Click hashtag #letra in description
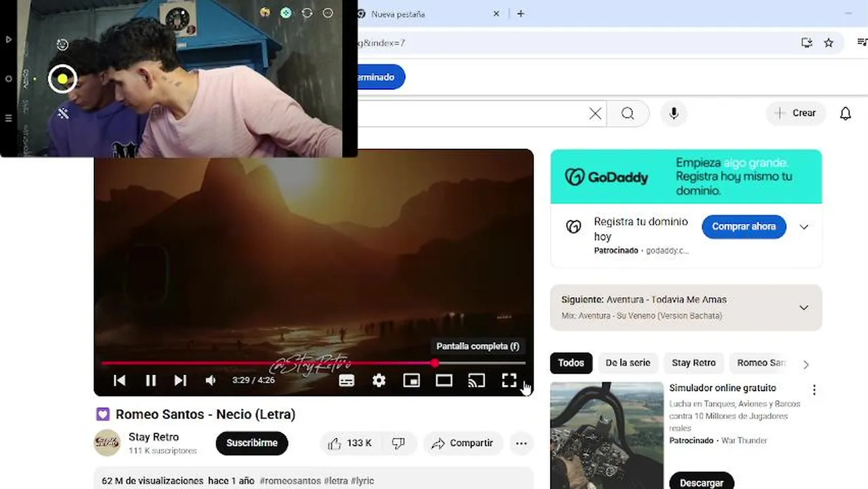 tap(336, 481)
